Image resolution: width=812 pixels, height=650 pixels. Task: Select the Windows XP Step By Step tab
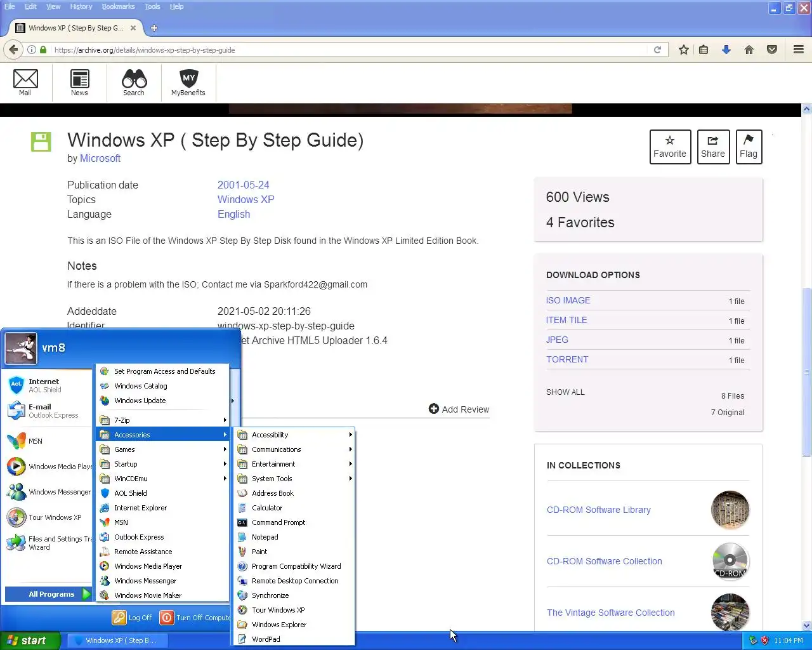coord(76,28)
